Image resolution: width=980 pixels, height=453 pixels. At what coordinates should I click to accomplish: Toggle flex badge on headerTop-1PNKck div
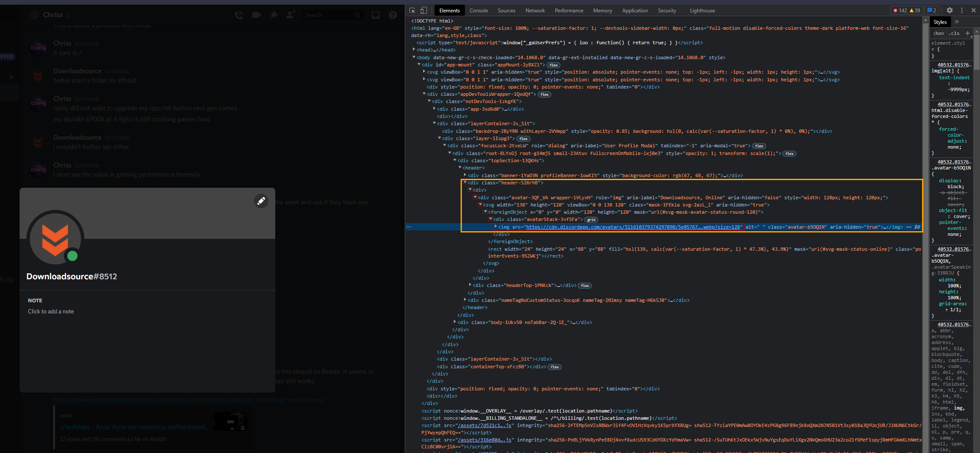click(585, 286)
